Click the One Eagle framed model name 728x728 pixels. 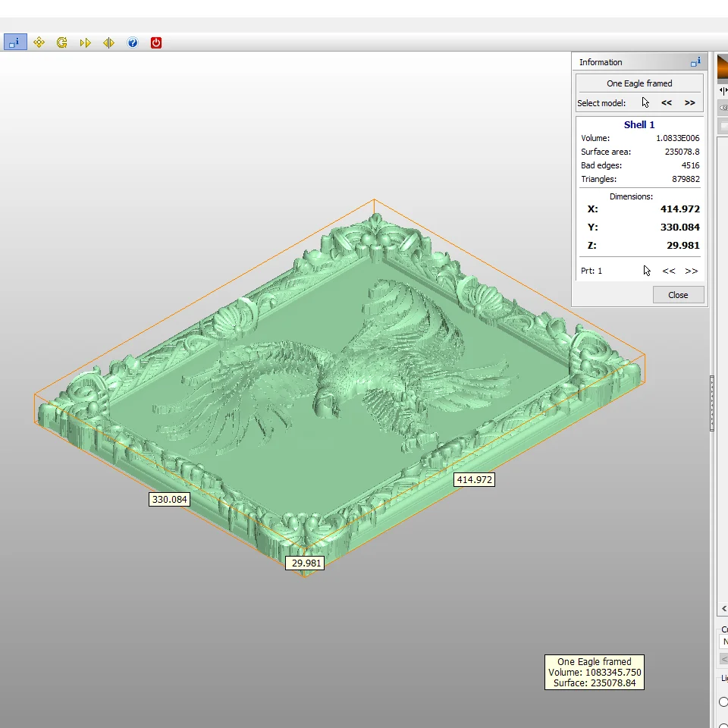(639, 83)
